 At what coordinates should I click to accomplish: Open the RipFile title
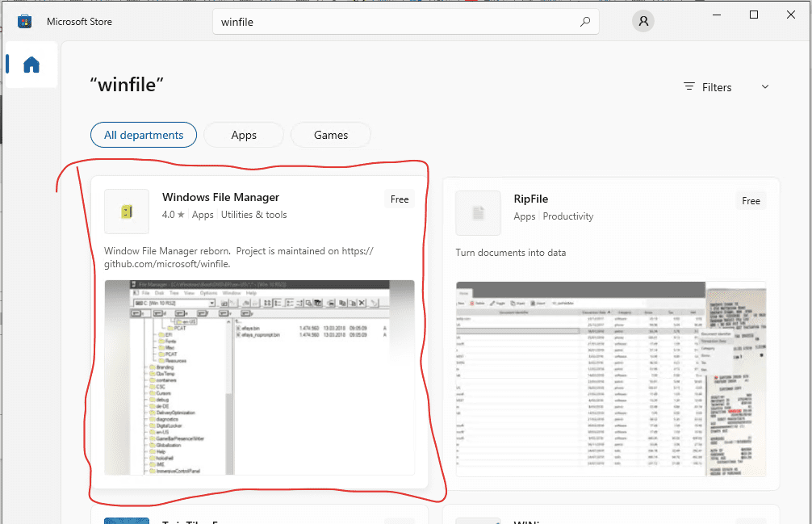(x=531, y=199)
